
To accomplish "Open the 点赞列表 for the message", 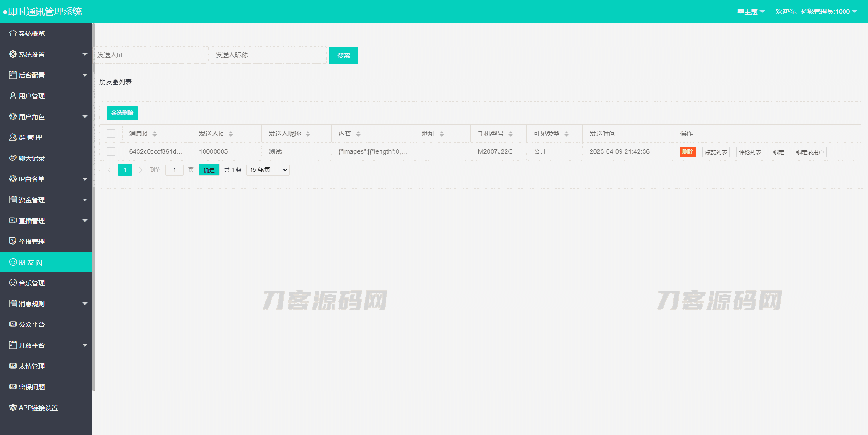I will [x=716, y=152].
